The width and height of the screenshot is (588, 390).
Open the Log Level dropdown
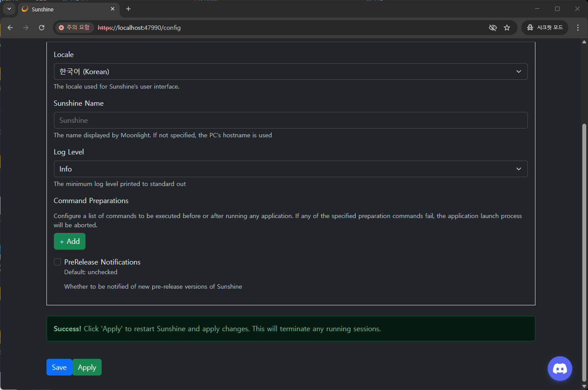click(290, 169)
